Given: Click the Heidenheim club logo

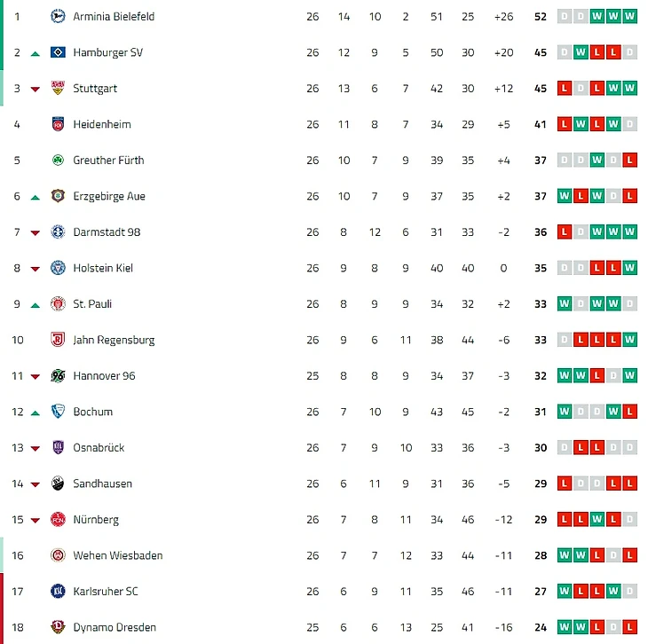Looking at the screenshot, I should click(58, 124).
